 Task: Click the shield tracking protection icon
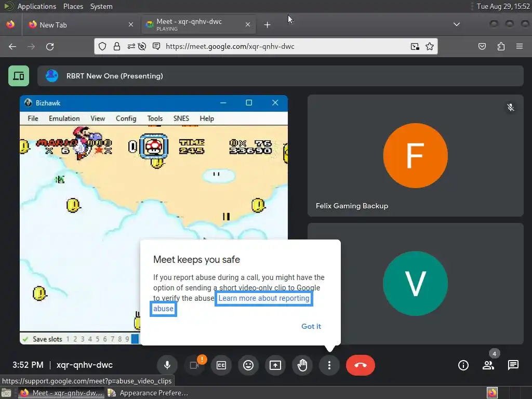(x=102, y=46)
